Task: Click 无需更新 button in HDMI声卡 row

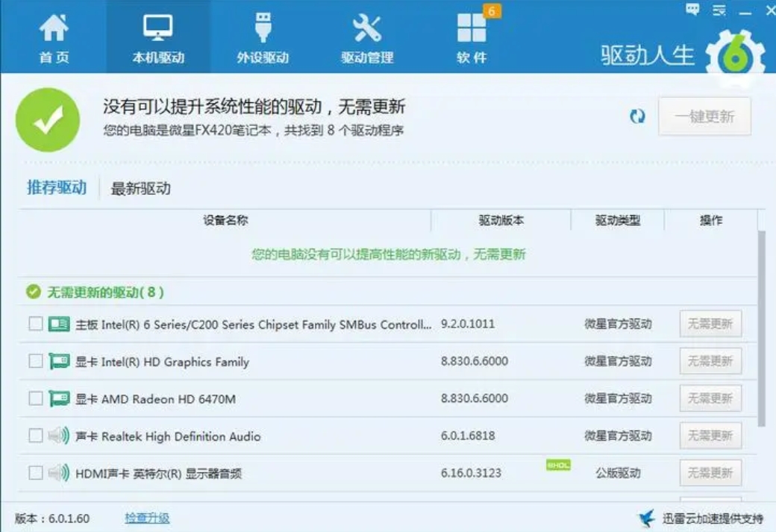Action: (x=710, y=472)
